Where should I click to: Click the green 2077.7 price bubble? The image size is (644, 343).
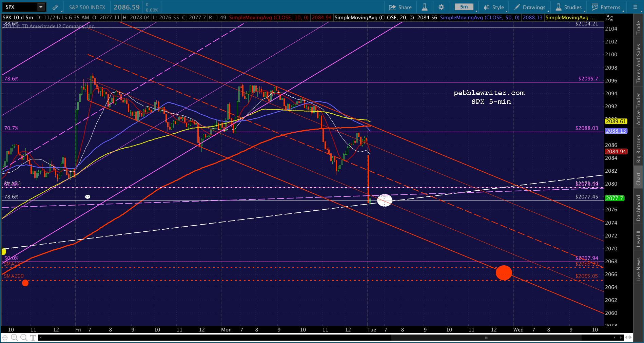click(x=614, y=198)
